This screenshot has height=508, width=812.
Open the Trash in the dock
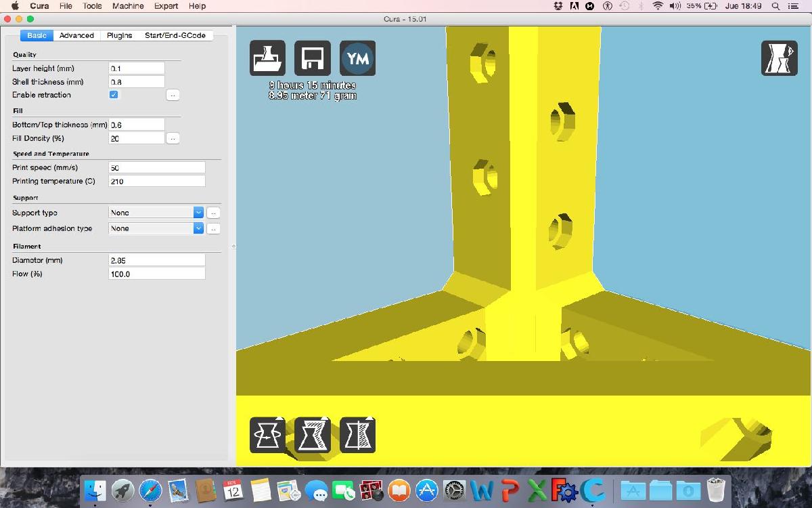click(x=716, y=489)
